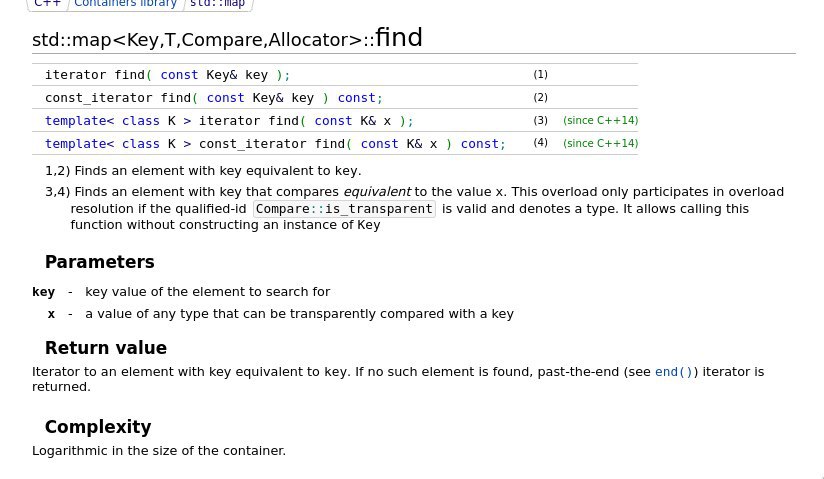Open the C++ breadcrumb link

coord(47,3)
